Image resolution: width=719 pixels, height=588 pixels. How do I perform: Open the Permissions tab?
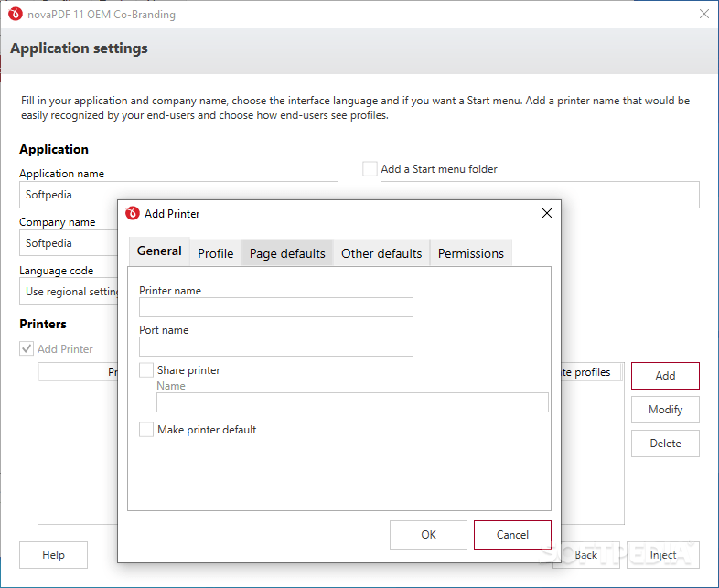click(471, 253)
